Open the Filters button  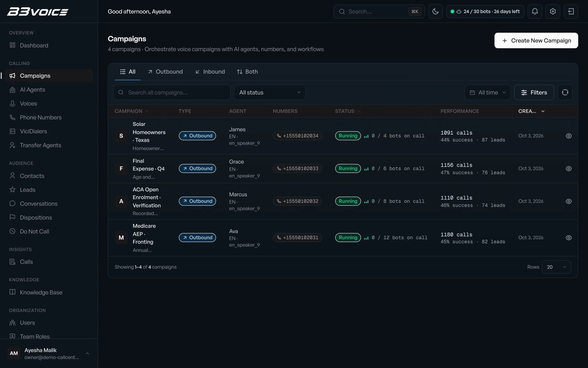534,92
